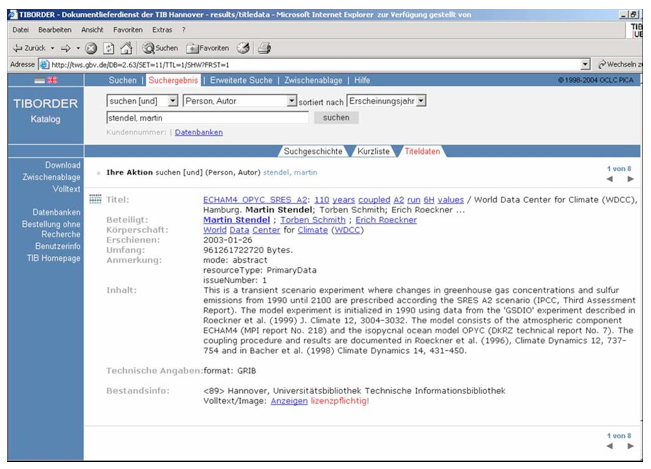The width and height of the screenshot is (651, 469).
Task: Go to previous record, bottom left arrow
Action: pyautogui.click(x=609, y=446)
